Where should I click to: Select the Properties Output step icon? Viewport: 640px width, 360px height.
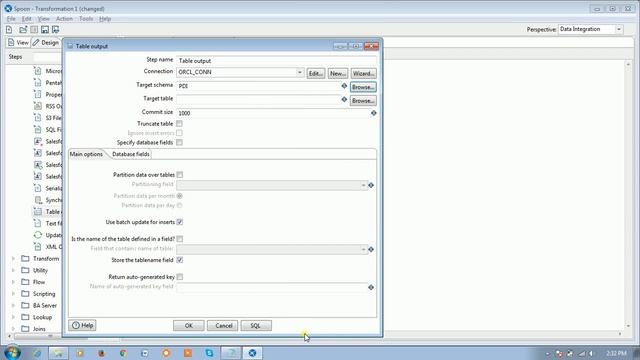click(38, 94)
